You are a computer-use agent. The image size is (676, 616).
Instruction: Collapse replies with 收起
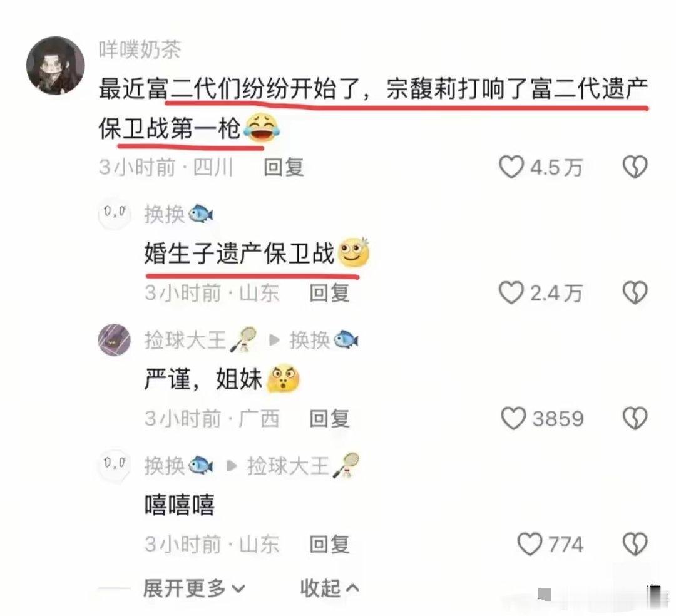(329, 588)
